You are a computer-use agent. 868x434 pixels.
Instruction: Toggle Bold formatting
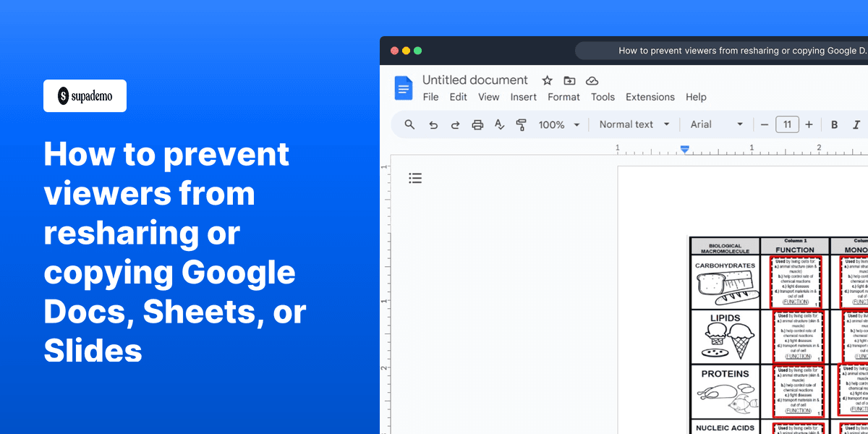coord(835,124)
